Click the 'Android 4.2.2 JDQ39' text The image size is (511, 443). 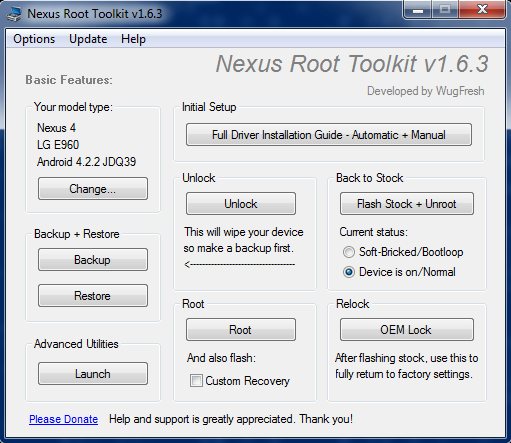coord(87,162)
